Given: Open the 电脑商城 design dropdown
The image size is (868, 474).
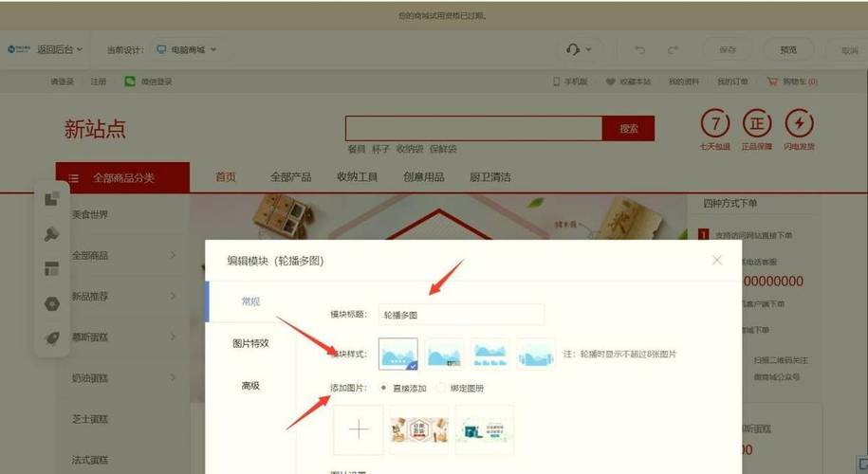Looking at the screenshot, I should 187,49.
